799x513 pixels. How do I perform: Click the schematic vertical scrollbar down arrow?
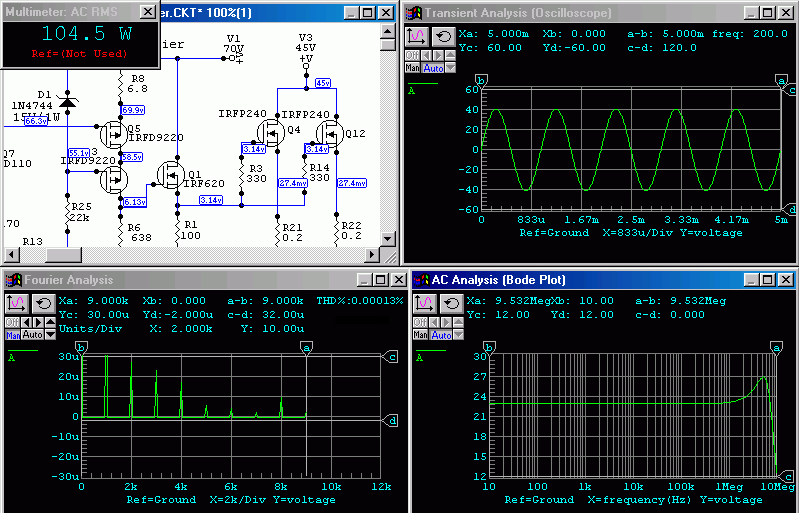(x=388, y=238)
